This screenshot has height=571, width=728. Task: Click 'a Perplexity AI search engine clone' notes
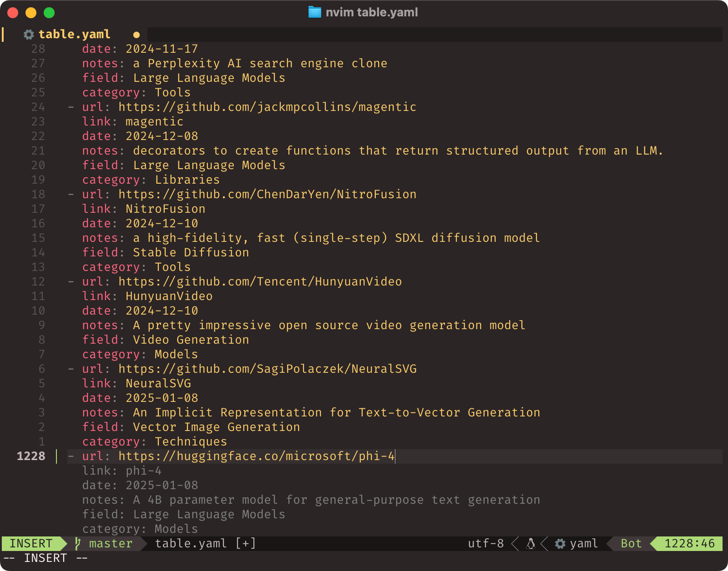[260, 63]
